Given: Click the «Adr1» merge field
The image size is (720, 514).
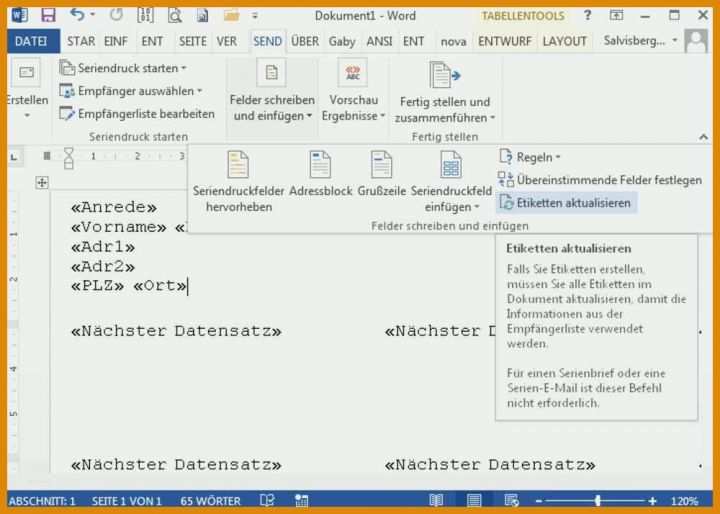Looking at the screenshot, I should pos(103,247).
